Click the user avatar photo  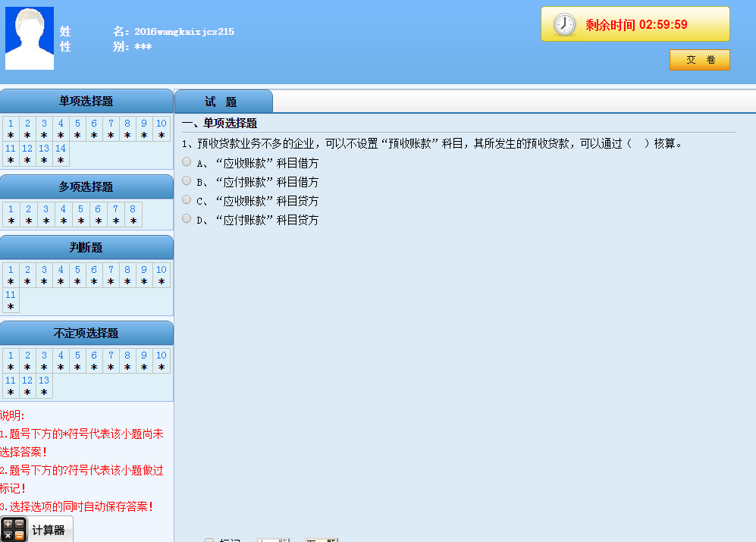tap(30, 39)
